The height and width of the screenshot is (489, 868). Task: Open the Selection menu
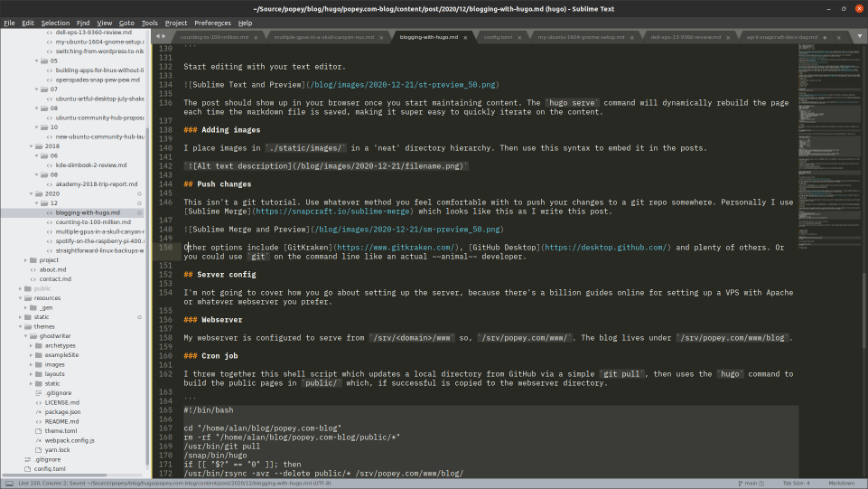55,23
